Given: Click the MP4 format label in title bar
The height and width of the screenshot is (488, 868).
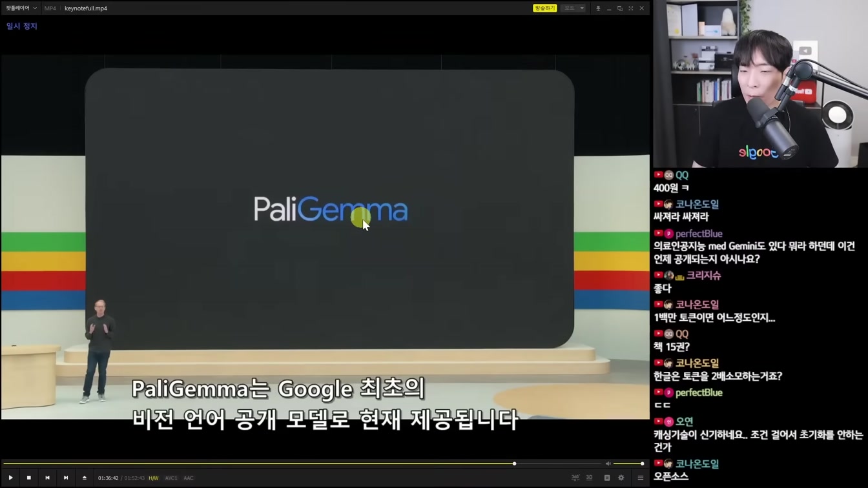Looking at the screenshot, I should (x=50, y=8).
